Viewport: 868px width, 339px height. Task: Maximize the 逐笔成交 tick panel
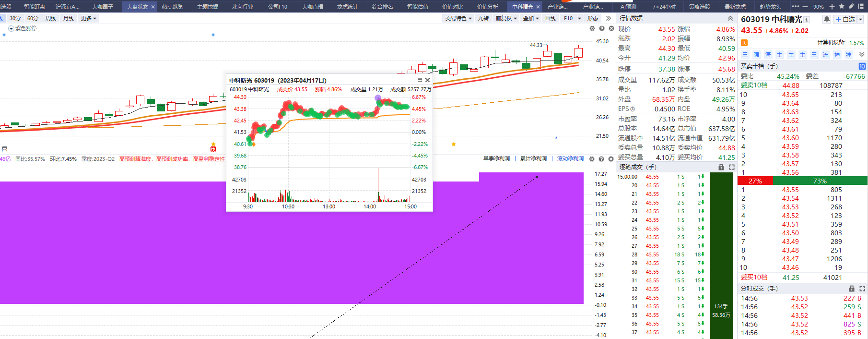tap(732, 167)
